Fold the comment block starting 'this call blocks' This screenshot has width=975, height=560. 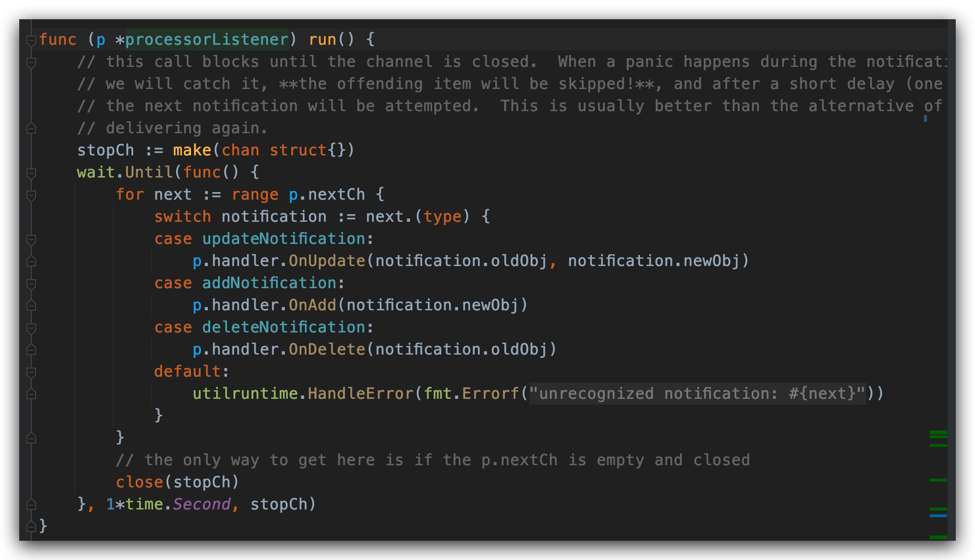tap(31, 62)
